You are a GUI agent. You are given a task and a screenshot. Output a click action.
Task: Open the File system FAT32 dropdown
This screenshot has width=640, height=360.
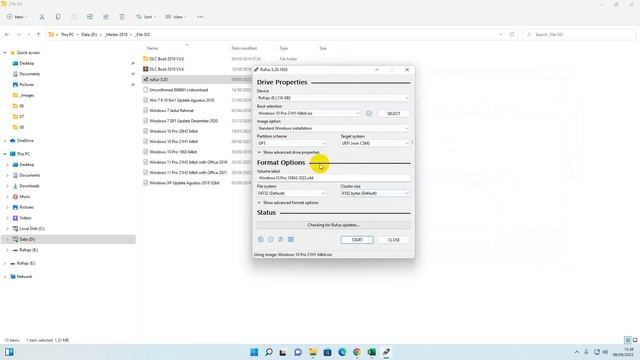[291, 193]
